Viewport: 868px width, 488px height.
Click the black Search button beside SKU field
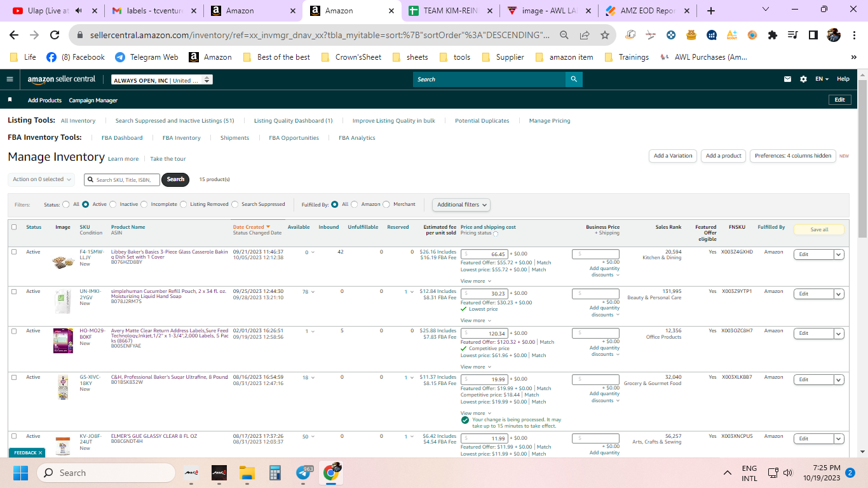click(176, 180)
